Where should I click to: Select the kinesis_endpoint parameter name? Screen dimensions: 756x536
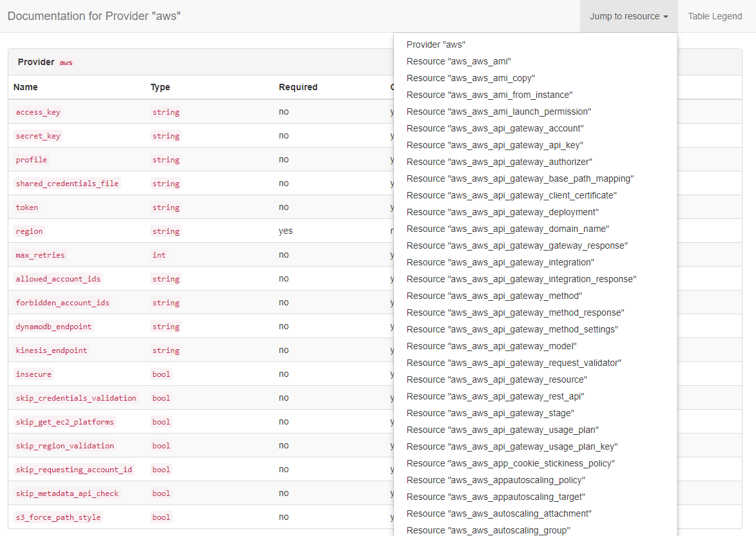pyautogui.click(x=51, y=350)
